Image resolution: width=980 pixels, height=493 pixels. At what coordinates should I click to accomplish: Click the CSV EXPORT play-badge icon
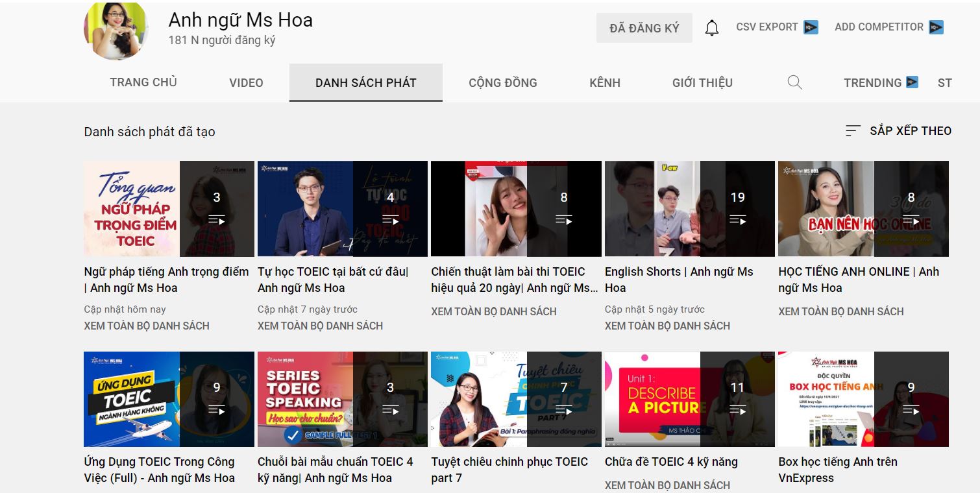point(811,27)
